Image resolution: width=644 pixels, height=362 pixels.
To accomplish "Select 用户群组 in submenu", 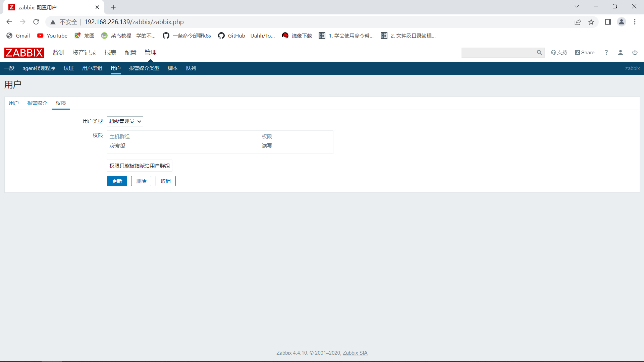I will (x=92, y=68).
